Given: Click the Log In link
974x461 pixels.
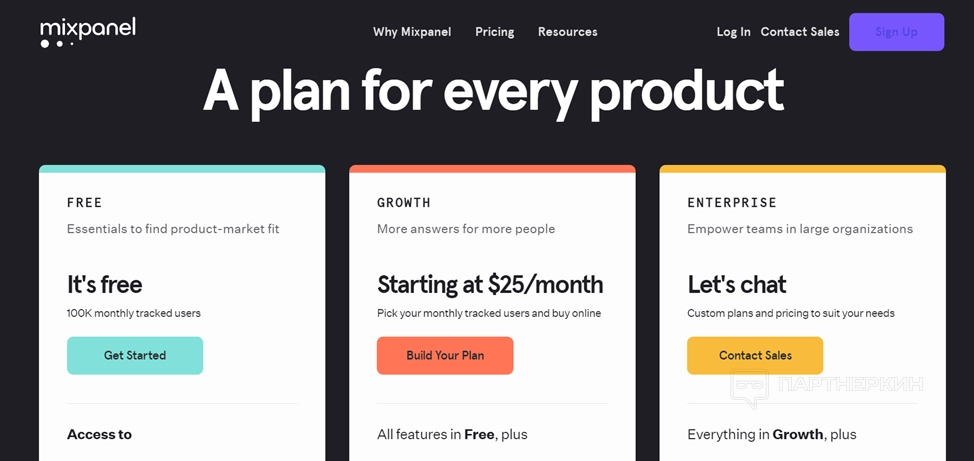Looking at the screenshot, I should pos(733,32).
